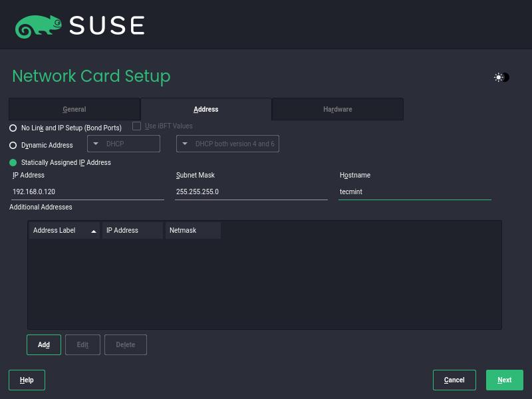
Task: Choose the Dynamic Address radio button
Action: point(13,145)
